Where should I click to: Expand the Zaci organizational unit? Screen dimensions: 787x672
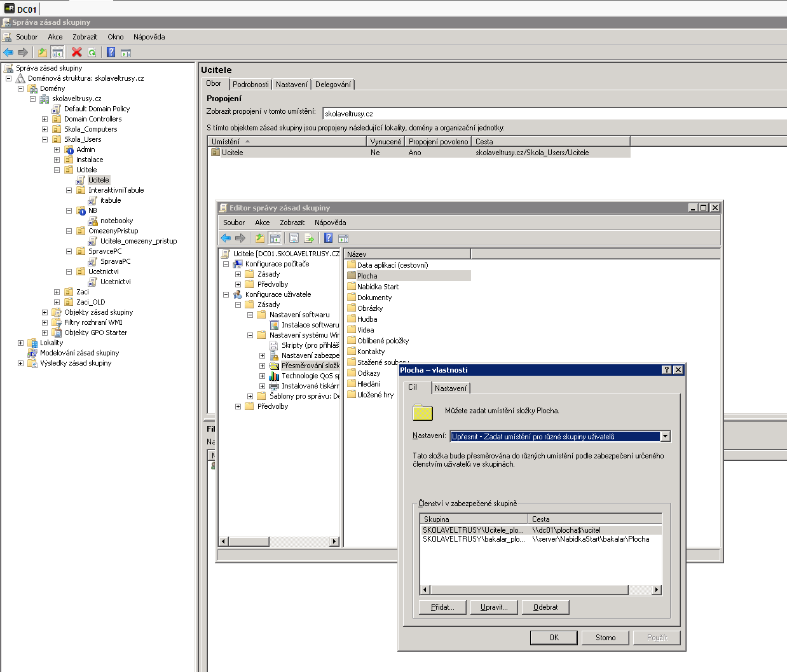[x=57, y=292]
